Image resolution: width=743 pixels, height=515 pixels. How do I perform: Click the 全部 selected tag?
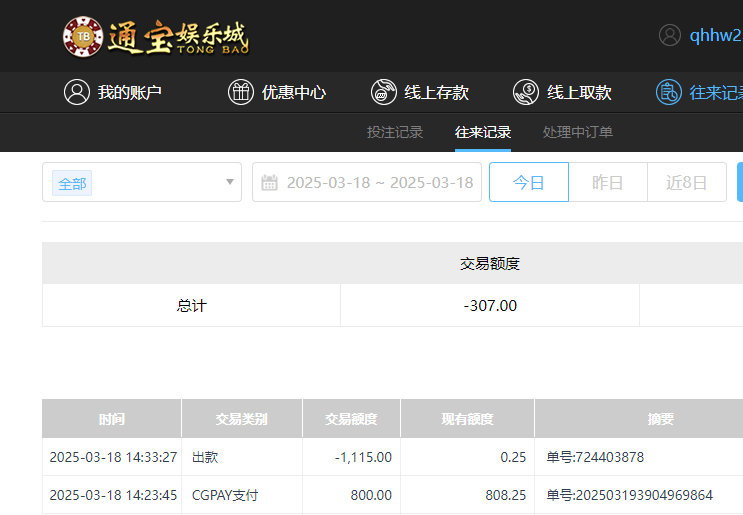(x=72, y=183)
